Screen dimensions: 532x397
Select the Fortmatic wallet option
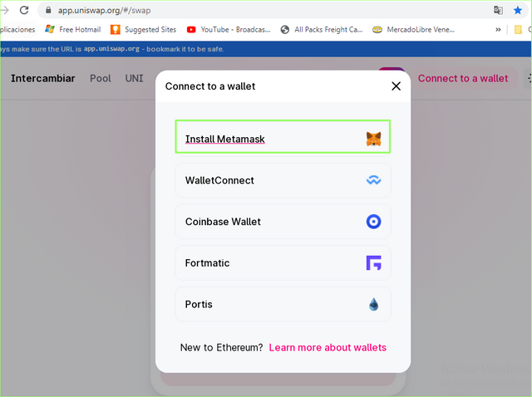pyautogui.click(x=283, y=263)
